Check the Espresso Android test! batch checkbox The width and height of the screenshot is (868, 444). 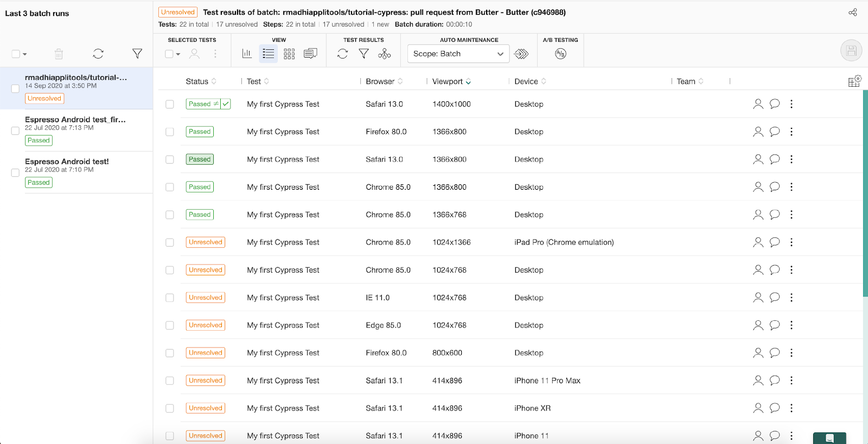(x=15, y=172)
